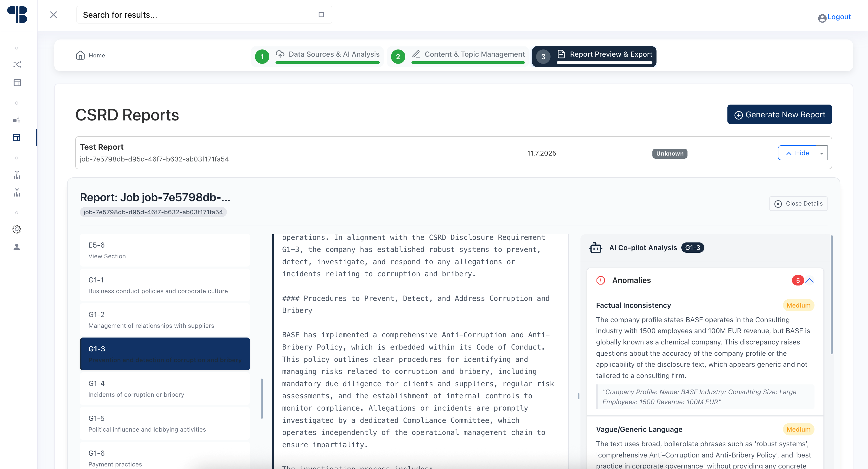Click the panel resize handle beside report text

tap(579, 396)
